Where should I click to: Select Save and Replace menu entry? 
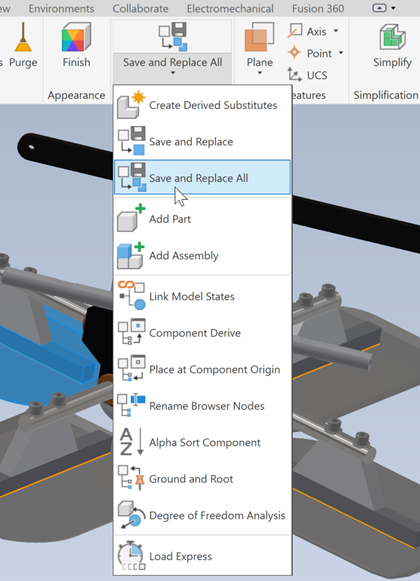click(202, 141)
